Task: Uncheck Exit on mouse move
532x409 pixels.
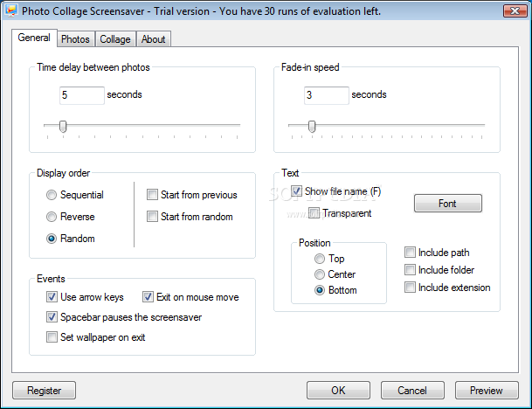Action: [x=148, y=296]
